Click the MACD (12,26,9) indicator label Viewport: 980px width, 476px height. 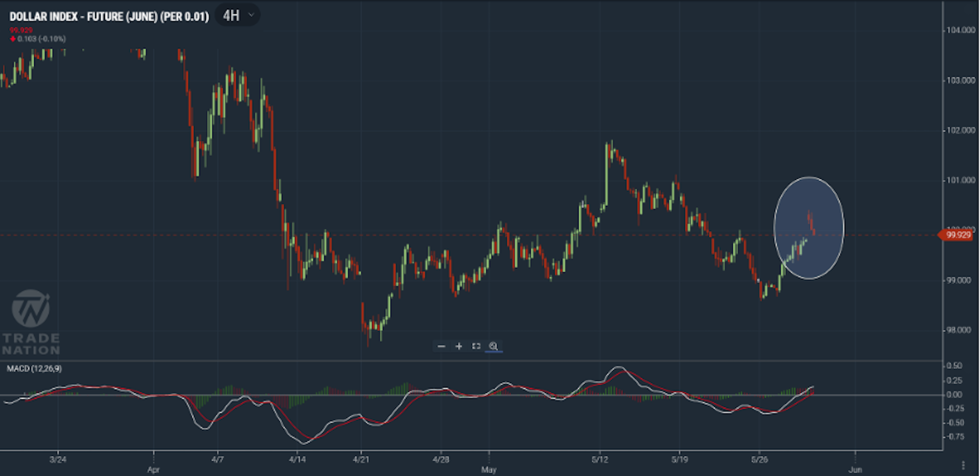(34, 368)
